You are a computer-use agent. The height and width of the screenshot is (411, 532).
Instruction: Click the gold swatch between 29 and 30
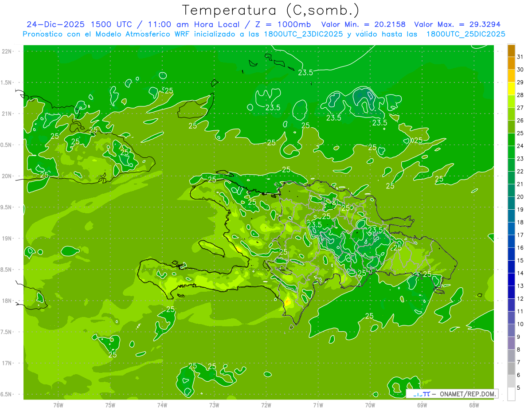click(x=511, y=76)
